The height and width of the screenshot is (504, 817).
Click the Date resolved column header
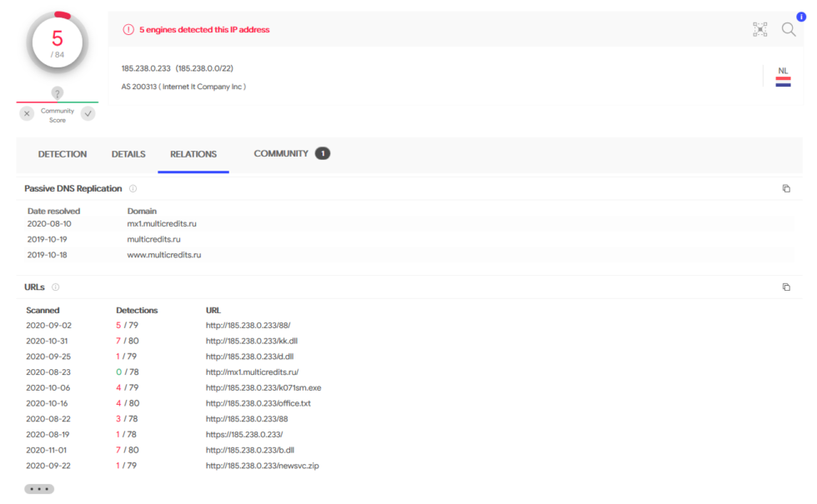pyautogui.click(x=53, y=211)
